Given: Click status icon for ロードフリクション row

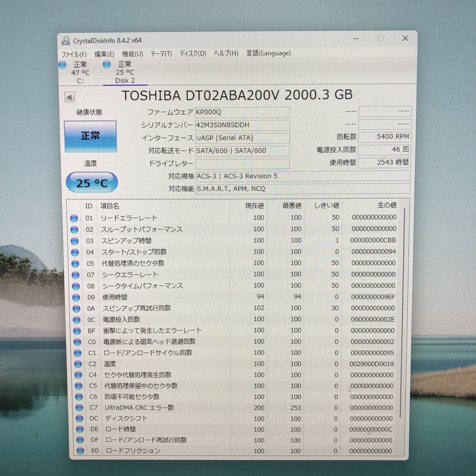Looking at the screenshot, I should click(x=81, y=451).
